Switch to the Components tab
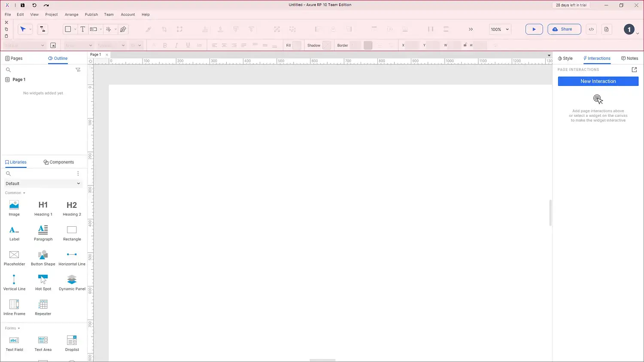 coord(59,162)
